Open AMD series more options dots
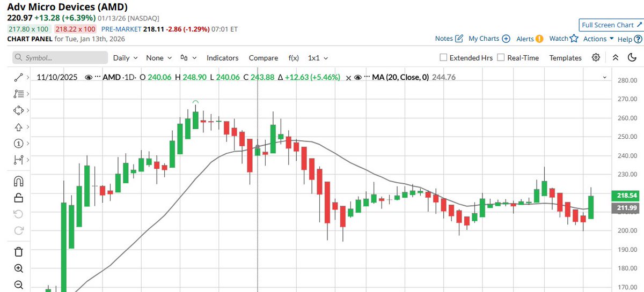644x292 pixels. point(98,77)
